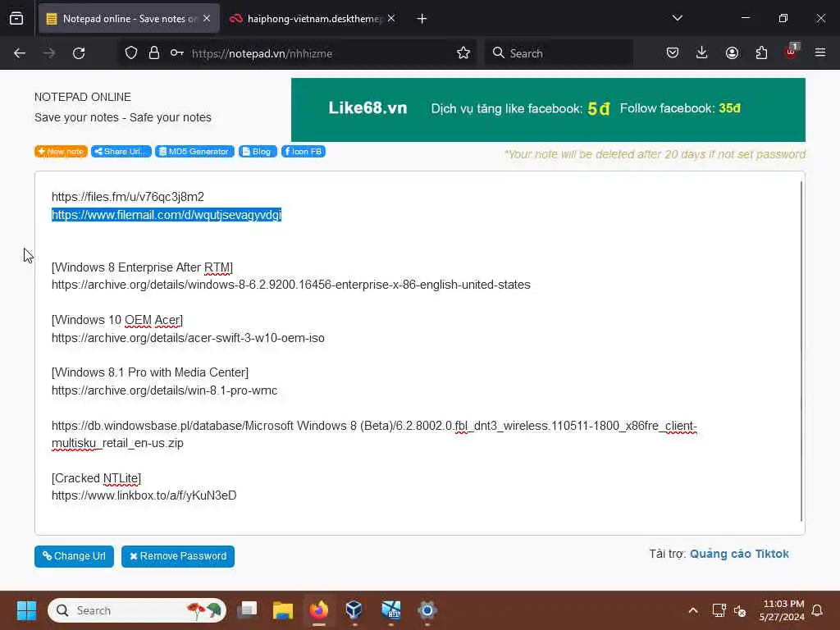Open the Extensions puzzle icon
840x630 pixels.
coord(761,53)
